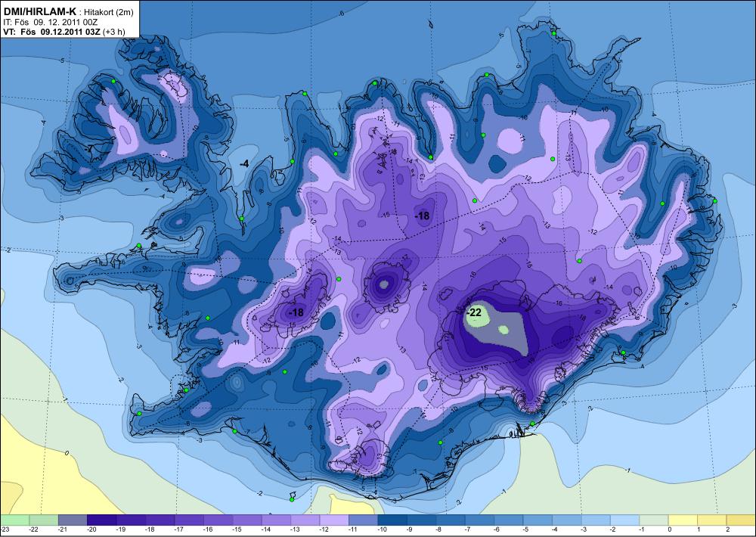The image size is (756, 537).
Task: Click the -23 light green legend swatch
Action: (x=14, y=520)
